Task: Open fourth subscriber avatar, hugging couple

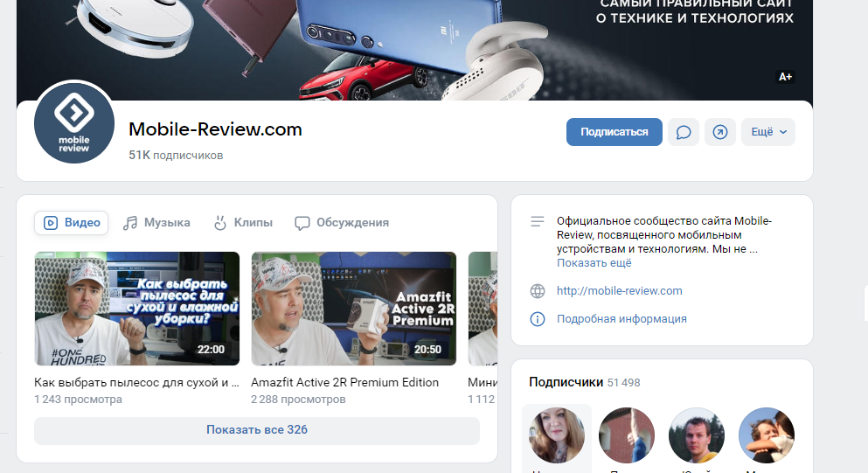Action: (766, 435)
